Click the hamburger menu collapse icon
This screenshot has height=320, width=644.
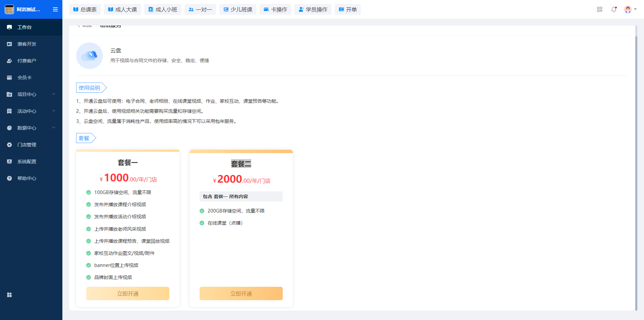(55, 9)
